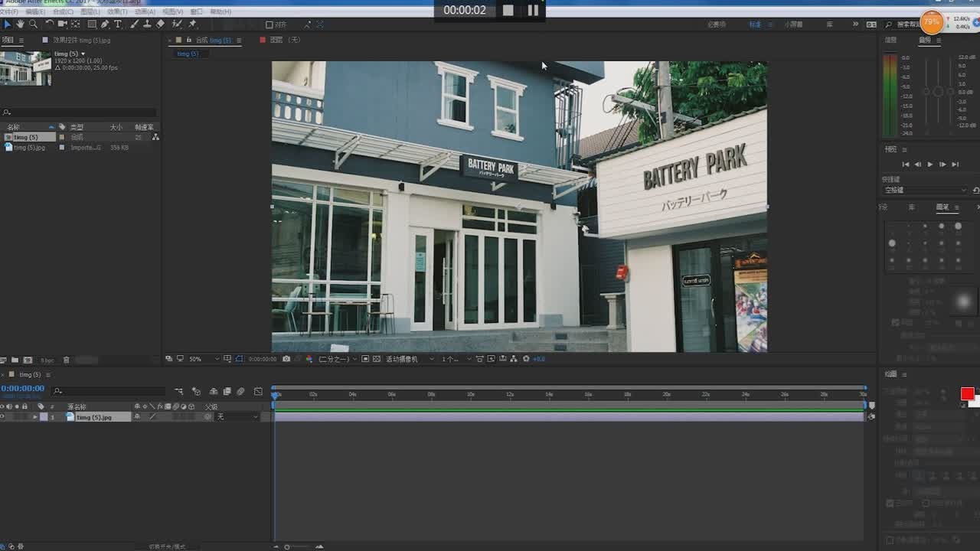
Task: Select the Zoom magnifier tool
Action: point(33,24)
